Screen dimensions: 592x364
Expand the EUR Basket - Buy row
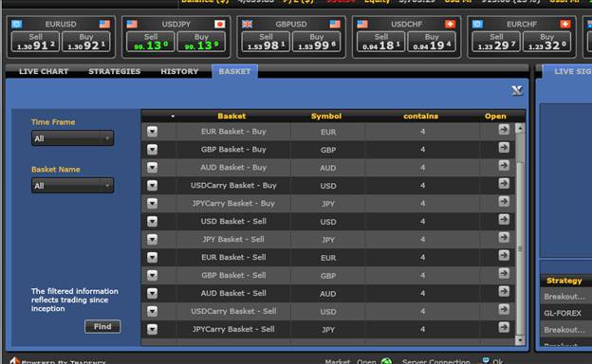pyautogui.click(x=152, y=131)
